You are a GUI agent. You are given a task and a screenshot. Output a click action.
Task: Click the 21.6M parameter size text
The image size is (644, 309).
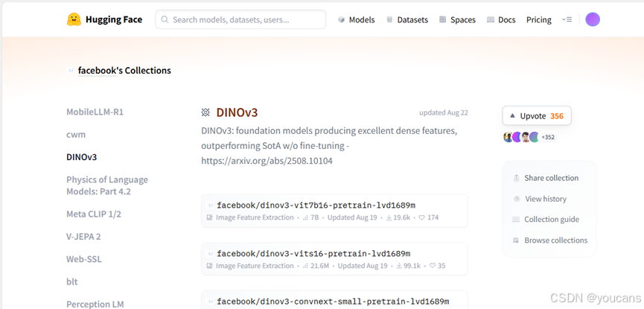click(319, 266)
